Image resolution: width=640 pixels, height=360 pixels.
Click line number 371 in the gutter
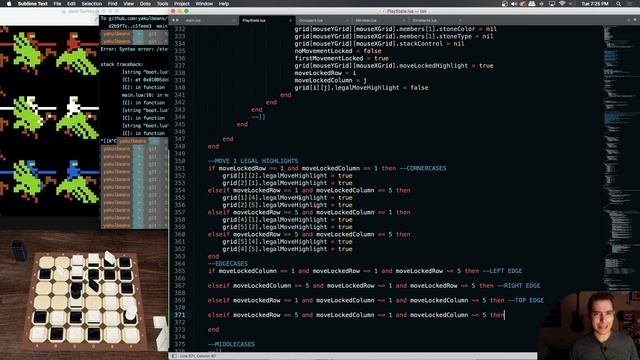pyautogui.click(x=180, y=315)
